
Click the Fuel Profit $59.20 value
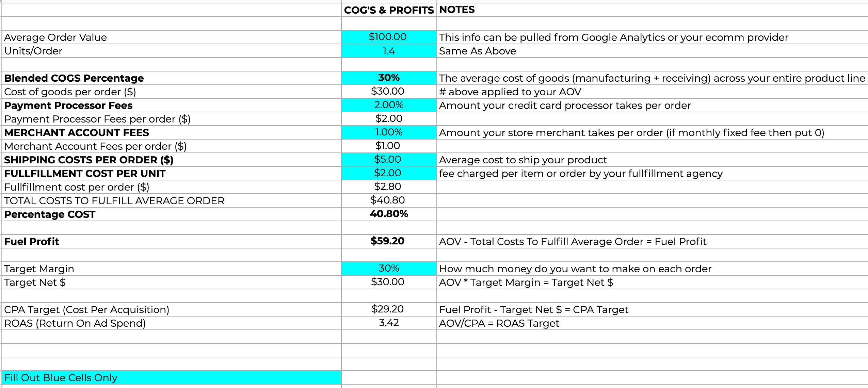387,241
